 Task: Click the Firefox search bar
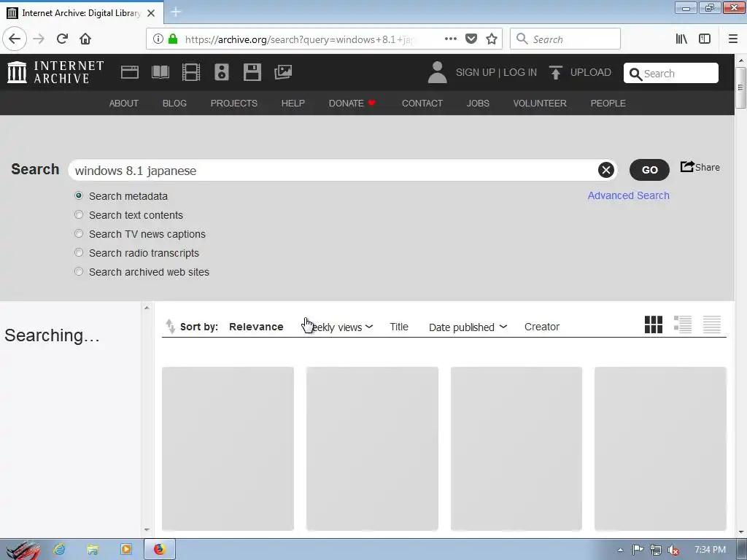click(565, 39)
